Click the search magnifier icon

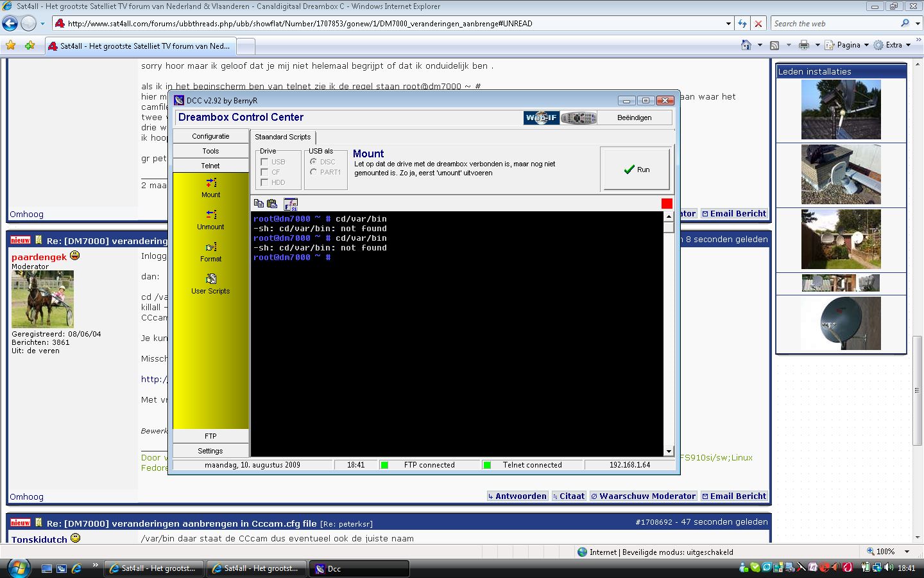(905, 23)
